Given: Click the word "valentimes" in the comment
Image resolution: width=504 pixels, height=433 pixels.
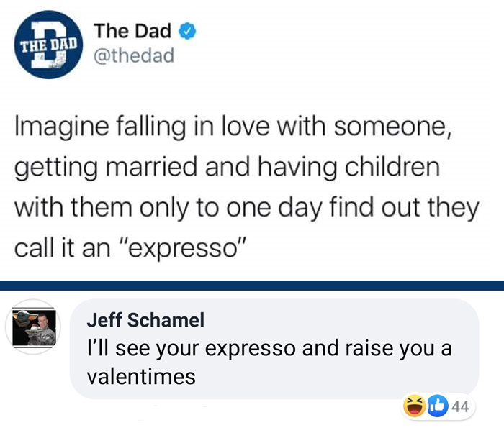Looking at the screenshot, I should tap(141, 376).
